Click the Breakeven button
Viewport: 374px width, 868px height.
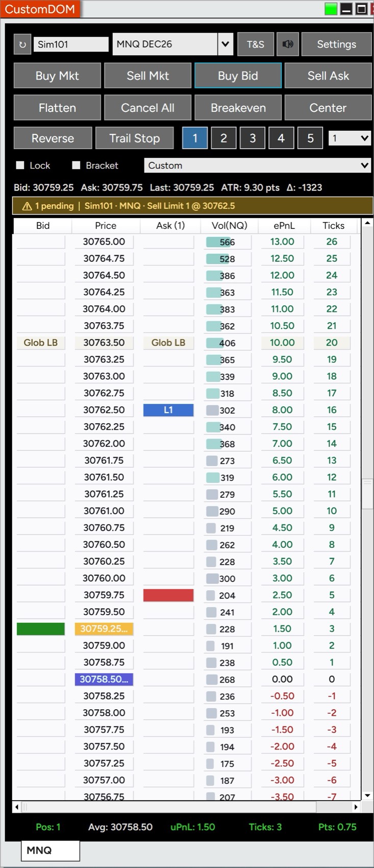click(x=238, y=108)
